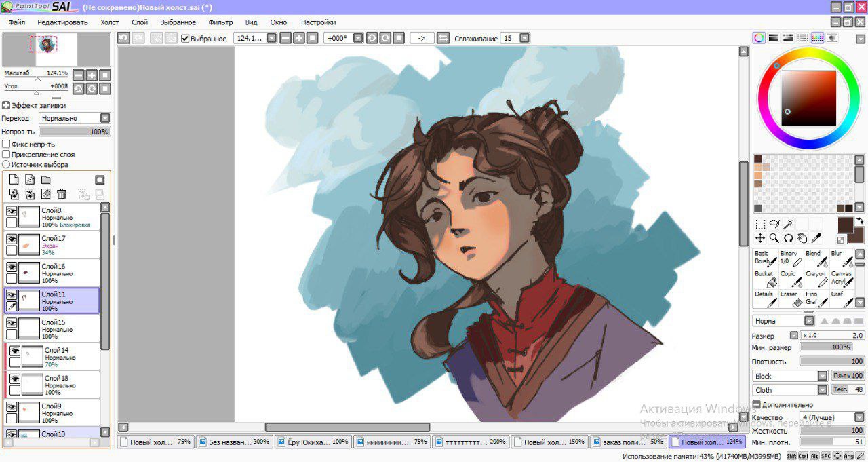
Task: Select the Zoom magnifier tool
Action: [774, 238]
